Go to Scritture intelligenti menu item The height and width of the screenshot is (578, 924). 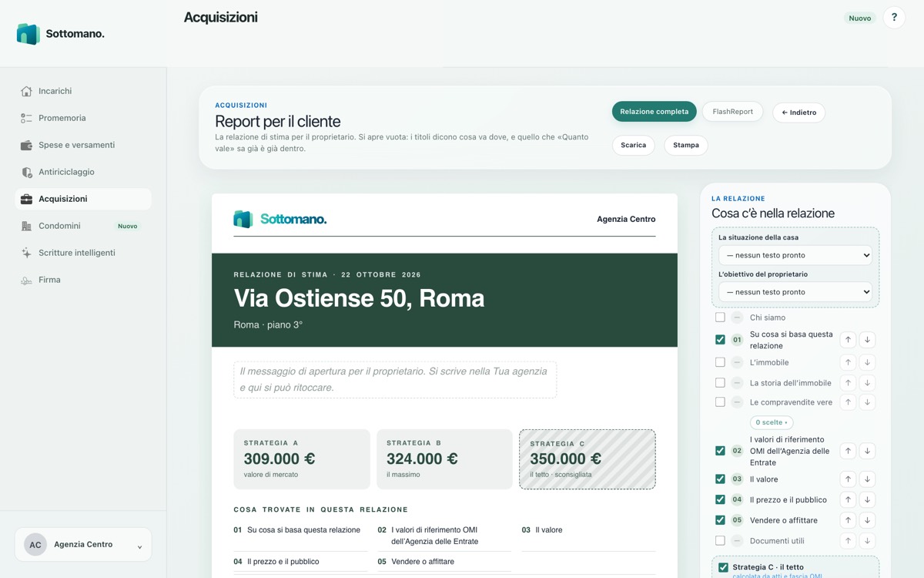pos(83,253)
